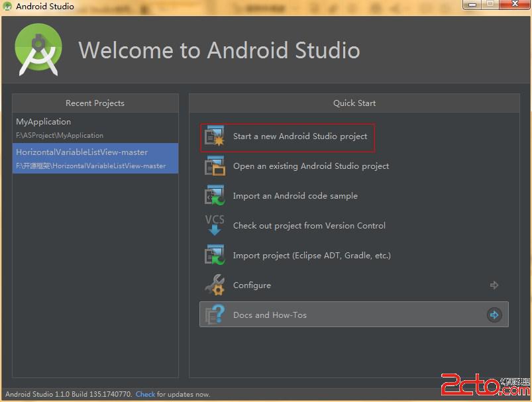This screenshot has width=532, height=402.
Task: Select Start a new Android Studio project
Action: [x=300, y=136]
